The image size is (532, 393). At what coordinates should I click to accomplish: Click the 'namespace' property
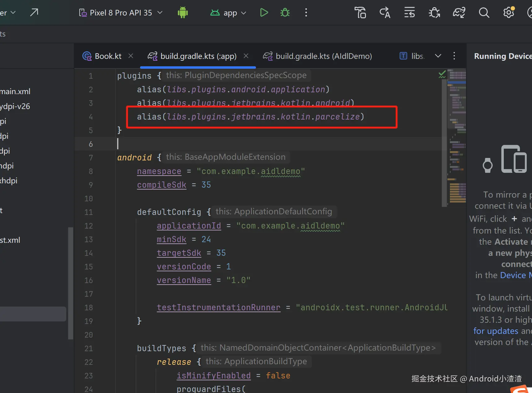pyautogui.click(x=159, y=171)
